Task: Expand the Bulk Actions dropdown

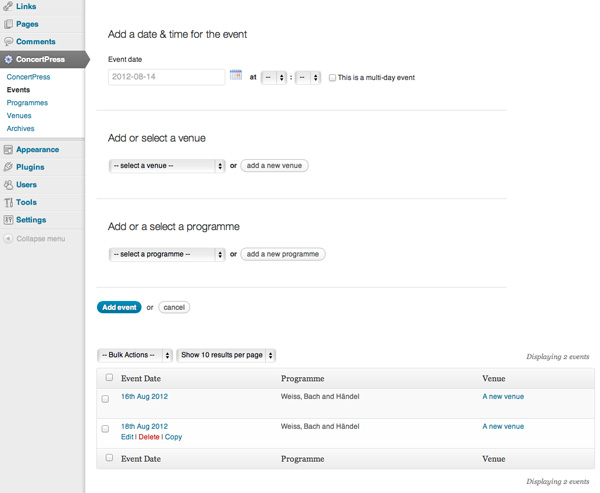Action: click(135, 355)
